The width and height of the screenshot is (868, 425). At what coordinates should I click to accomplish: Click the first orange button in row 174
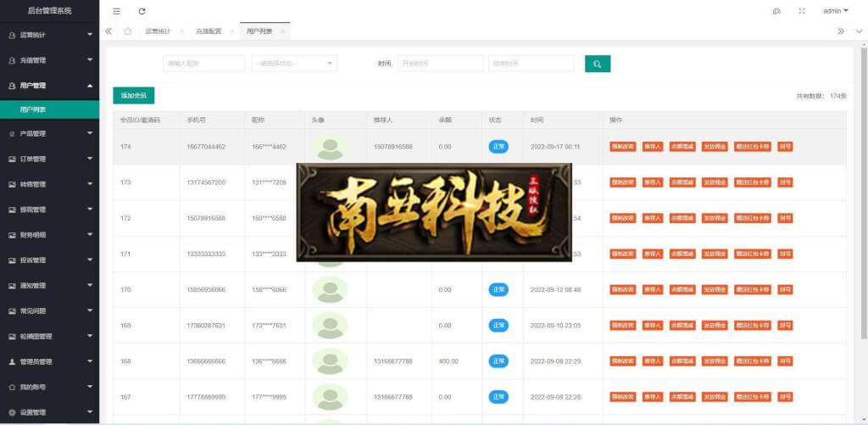coord(623,147)
